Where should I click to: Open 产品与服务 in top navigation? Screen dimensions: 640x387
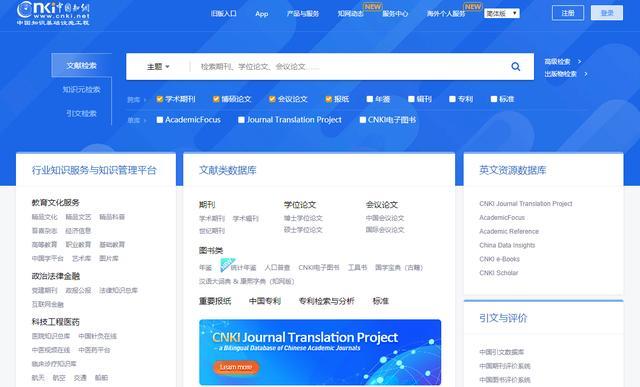pyautogui.click(x=303, y=13)
